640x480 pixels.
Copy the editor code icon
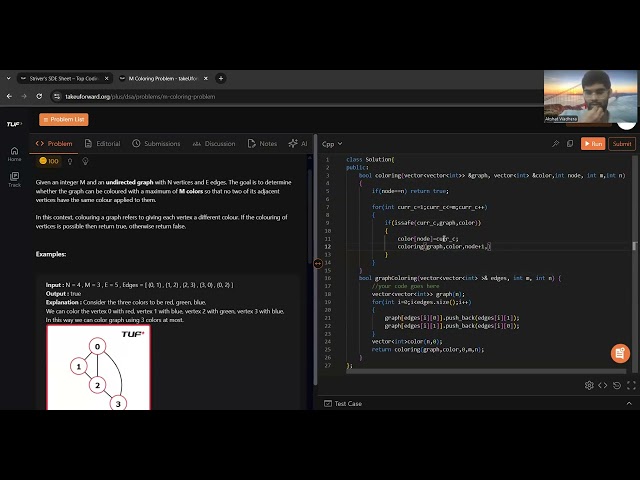570,144
